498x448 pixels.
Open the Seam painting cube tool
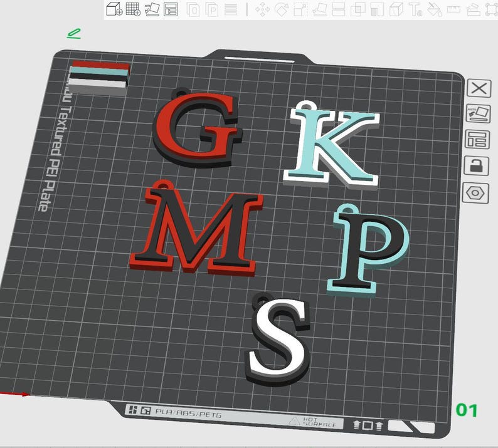396,9
